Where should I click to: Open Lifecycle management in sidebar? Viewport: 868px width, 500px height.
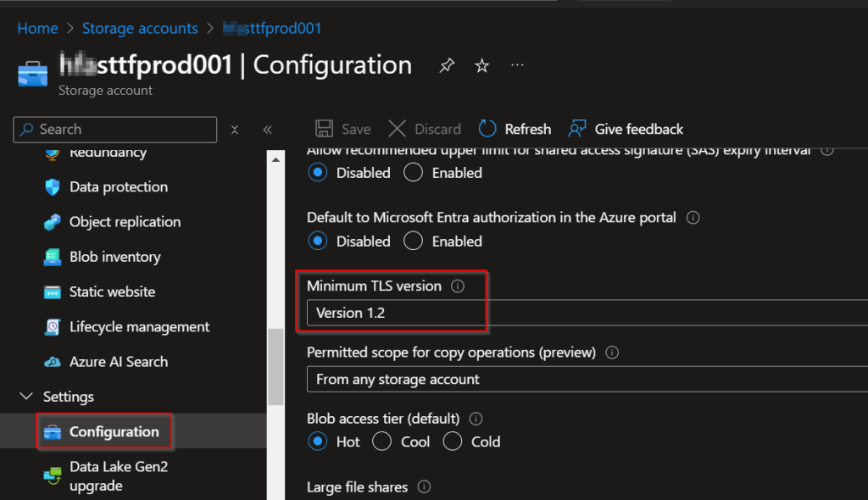[140, 327]
